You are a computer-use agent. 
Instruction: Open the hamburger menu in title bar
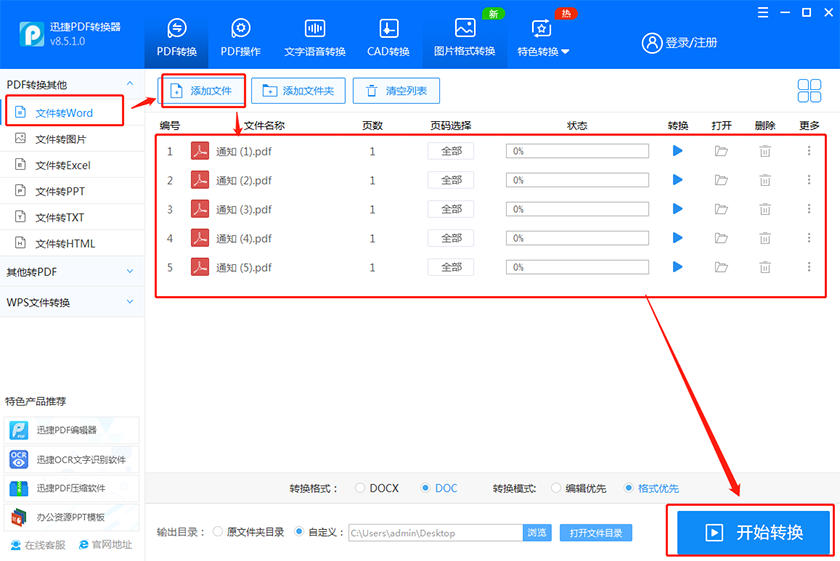point(763,12)
